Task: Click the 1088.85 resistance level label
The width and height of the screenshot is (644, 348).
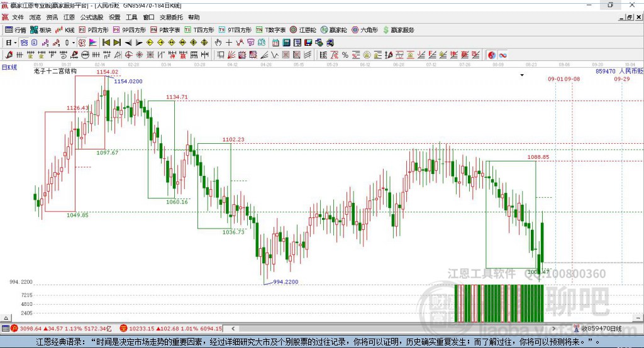Action: (538, 157)
